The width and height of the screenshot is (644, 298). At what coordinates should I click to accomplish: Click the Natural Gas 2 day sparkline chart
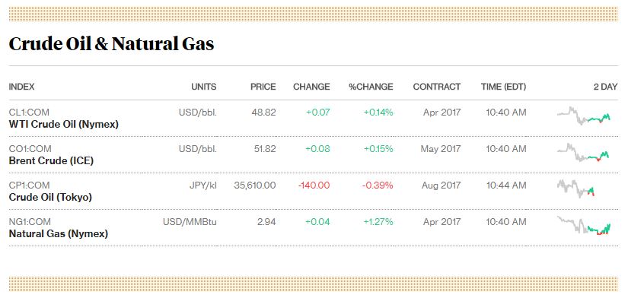pos(584,226)
